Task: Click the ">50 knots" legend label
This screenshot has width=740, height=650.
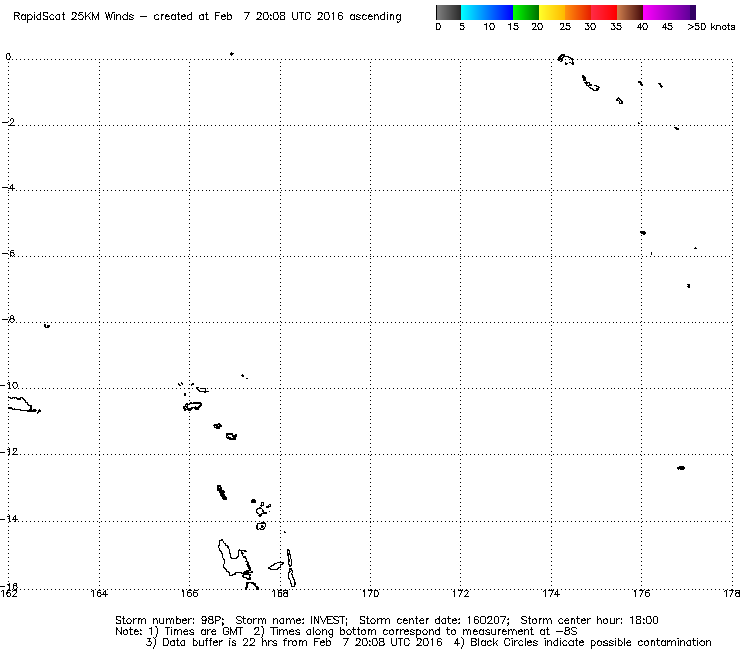Action: pos(711,27)
